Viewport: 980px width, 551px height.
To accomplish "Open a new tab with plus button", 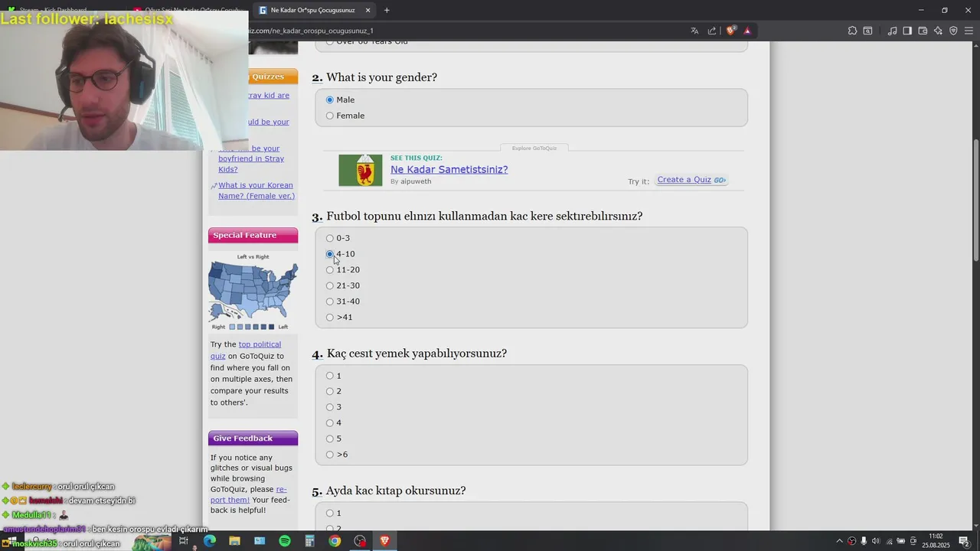I will click(x=387, y=10).
